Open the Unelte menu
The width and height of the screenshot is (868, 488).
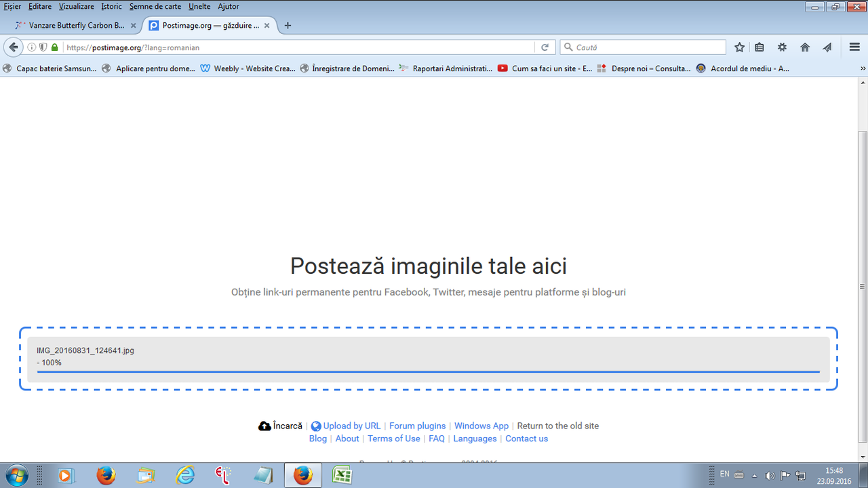(x=199, y=6)
